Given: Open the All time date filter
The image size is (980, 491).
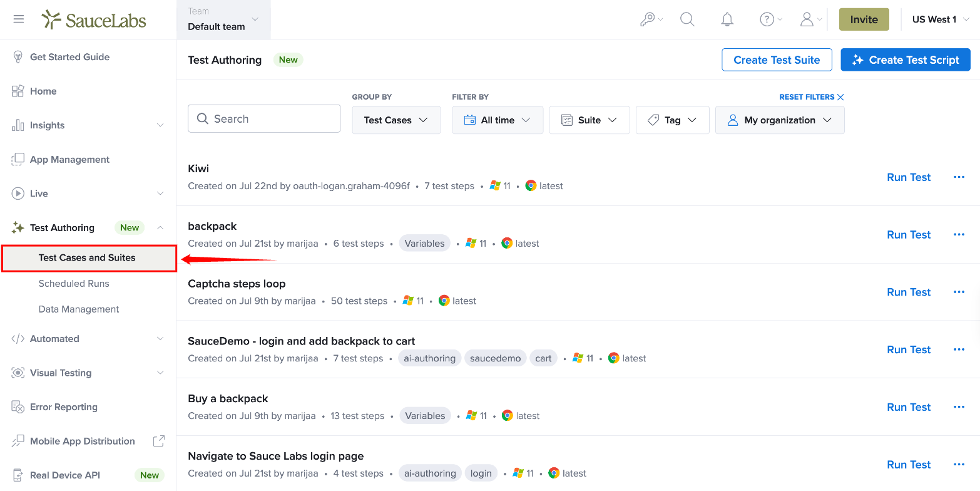Looking at the screenshot, I should click(498, 120).
